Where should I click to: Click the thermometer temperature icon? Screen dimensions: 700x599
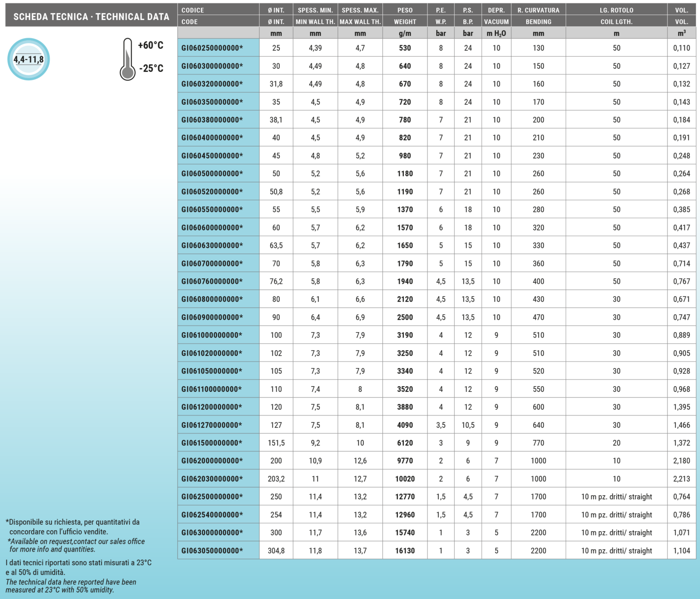click(128, 59)
